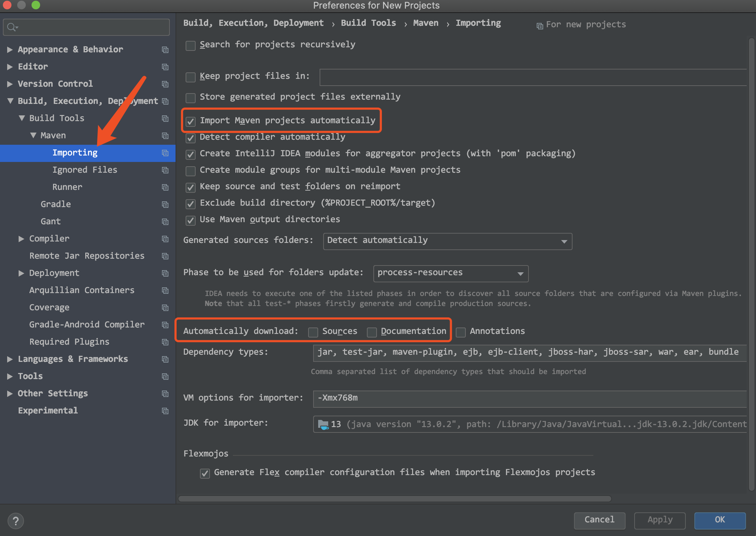Select Runner settings page

coord(67,187)
